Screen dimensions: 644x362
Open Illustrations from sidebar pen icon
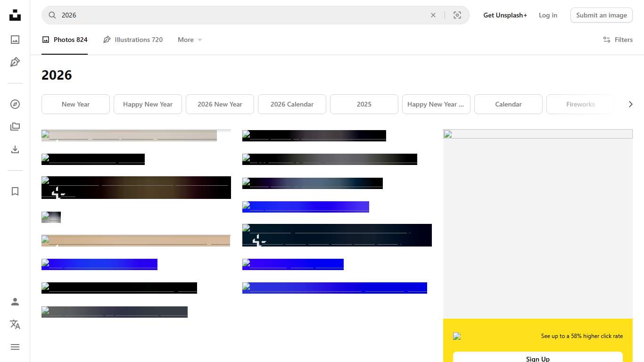(x=15, y=62)
